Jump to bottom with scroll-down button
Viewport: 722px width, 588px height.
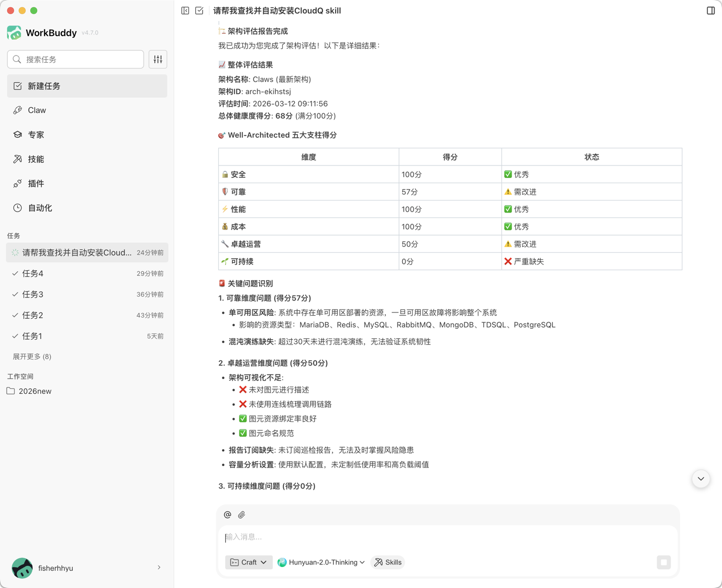701,479
